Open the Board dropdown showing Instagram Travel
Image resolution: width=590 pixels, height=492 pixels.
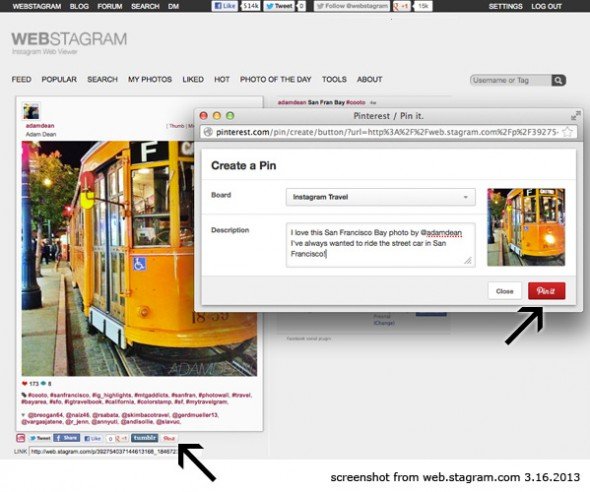pyautogui.click(x=380, y=197)
